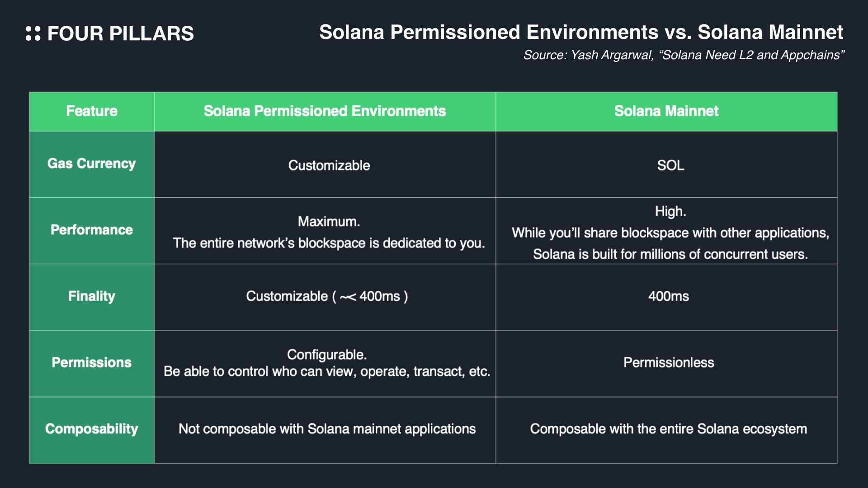The width and height of the screenshot is (868, 488).
Task: Click the Four Pillars dots logo icon
Action: click(x=33, y=33)
